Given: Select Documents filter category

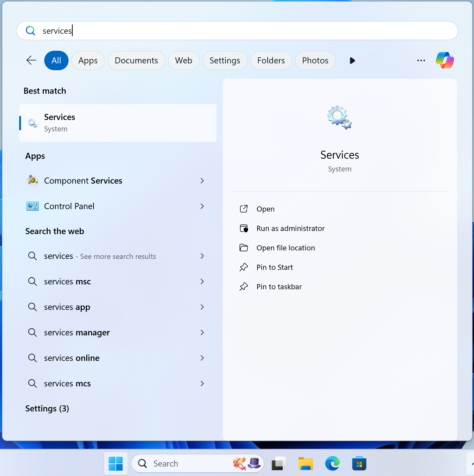Looking at the screenshot, I should pyautogui.click(x=136, y=61).
